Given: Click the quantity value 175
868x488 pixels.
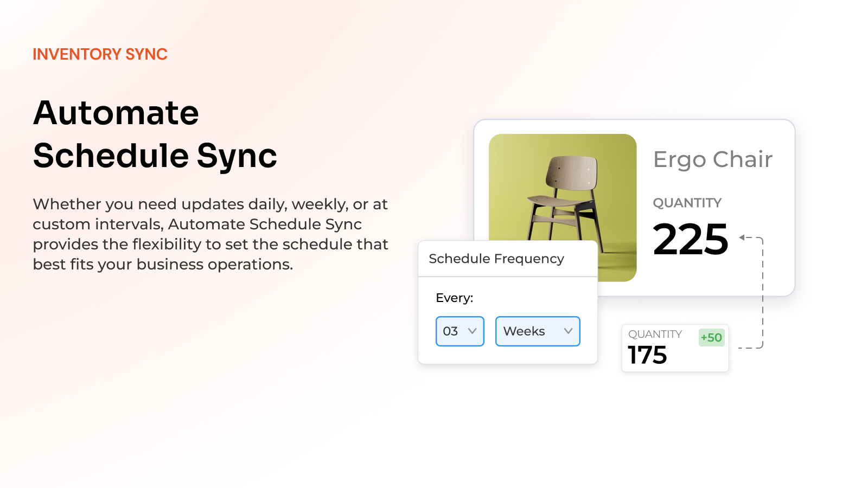Looking at the screenshot, I should 647,355.
